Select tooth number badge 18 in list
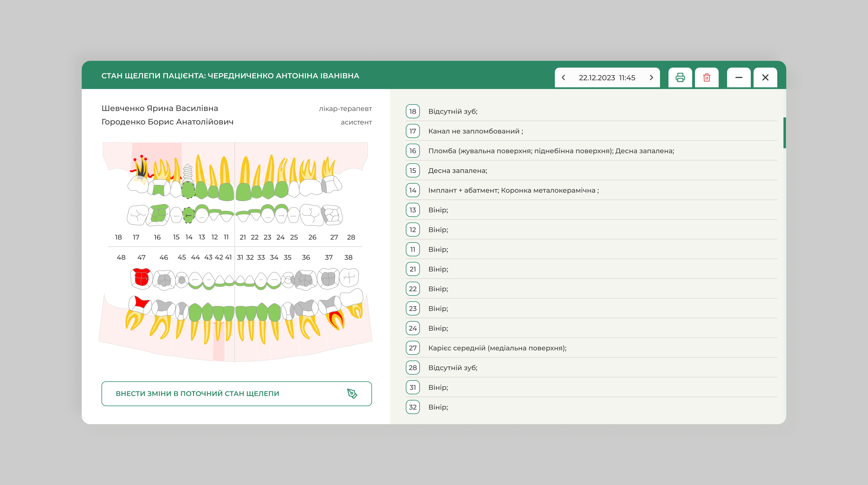The image size is (868, 485). click(x=412, y=112)
